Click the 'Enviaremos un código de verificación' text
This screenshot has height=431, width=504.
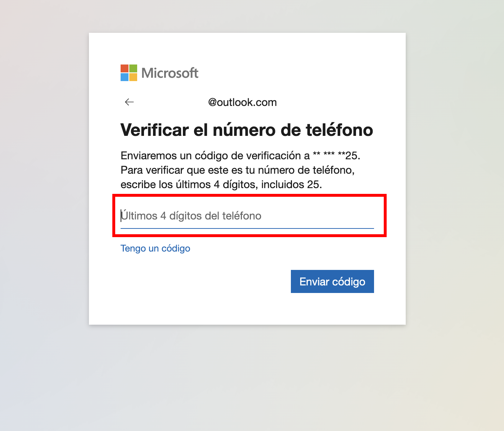(215, 156)
